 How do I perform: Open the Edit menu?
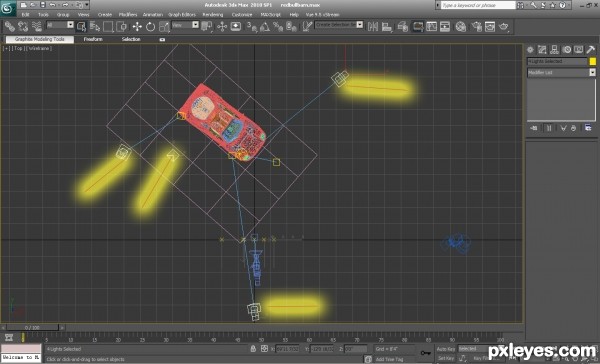(25, 15)
